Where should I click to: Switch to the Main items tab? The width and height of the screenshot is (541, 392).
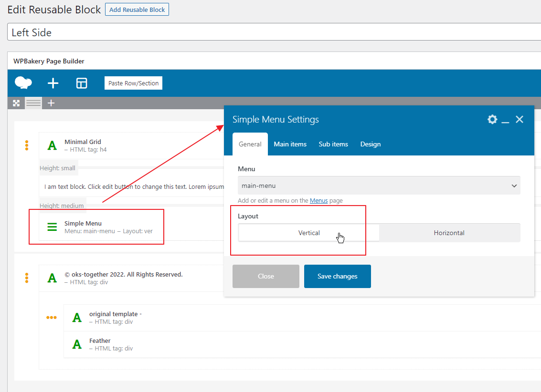pos(290,144)
